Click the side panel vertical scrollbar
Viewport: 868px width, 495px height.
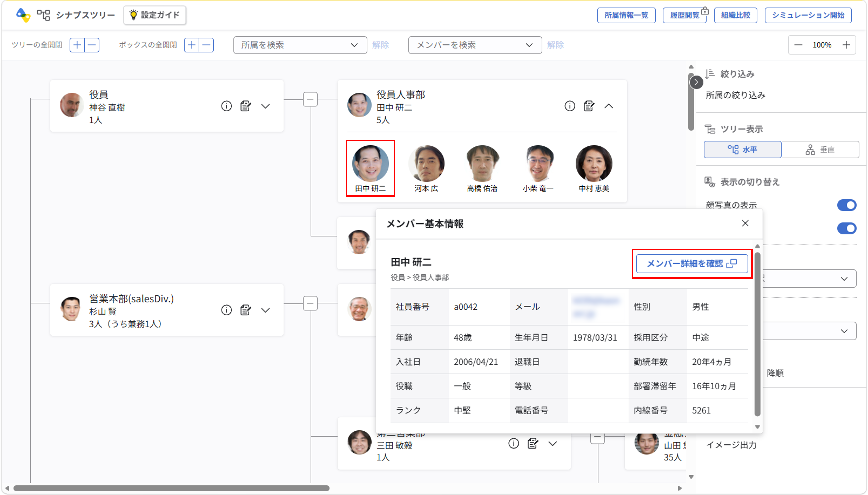click(x=691, y=102)
